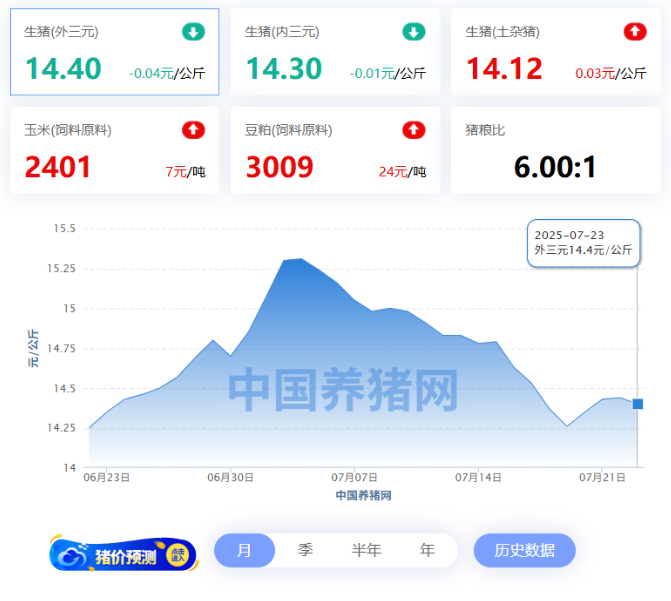Switch to 季 quarterly view

[x=305, y=550]
